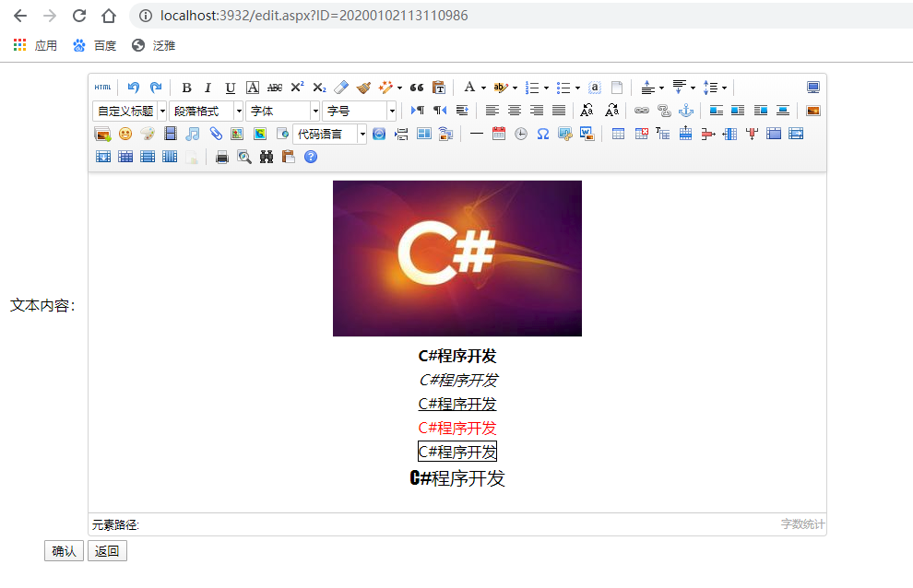Insert the current time clock icon
This screenshot has width=913, height=588.
[x=520, y=134]
